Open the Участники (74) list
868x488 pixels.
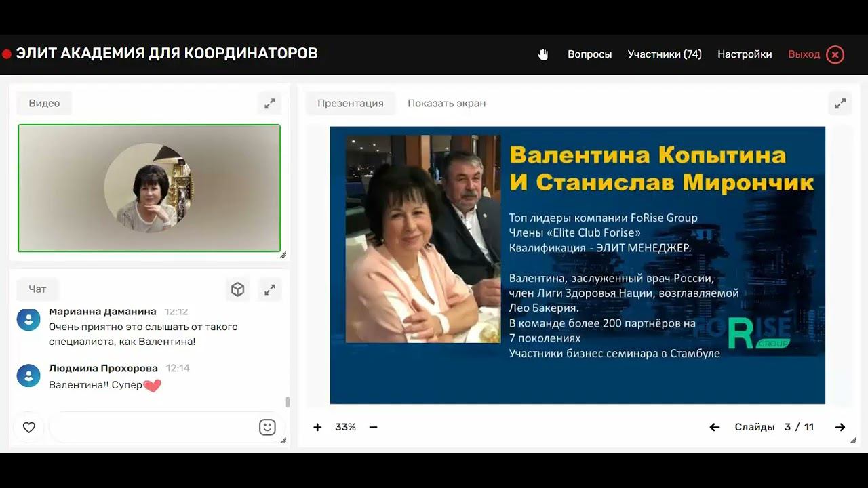point(665,54)
